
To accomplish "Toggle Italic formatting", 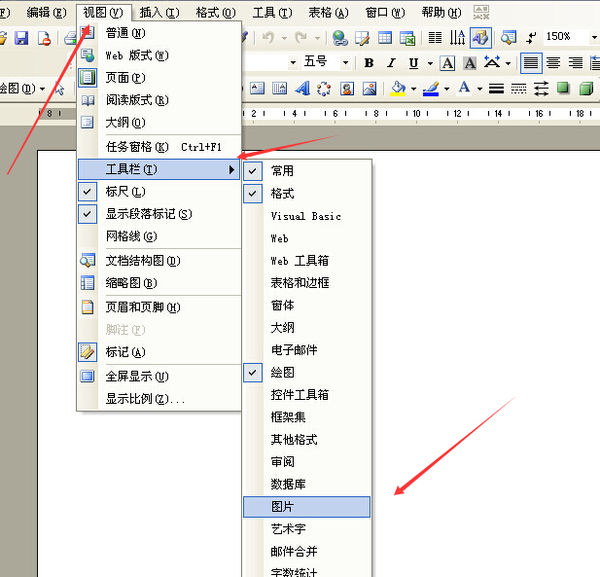I will point(391,63).
